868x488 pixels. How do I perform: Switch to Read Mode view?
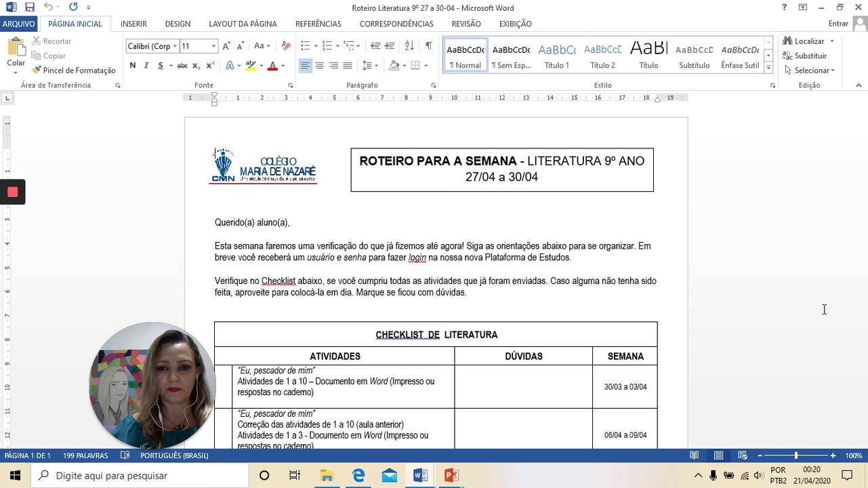pyautogui.click(x=694, y=455)
